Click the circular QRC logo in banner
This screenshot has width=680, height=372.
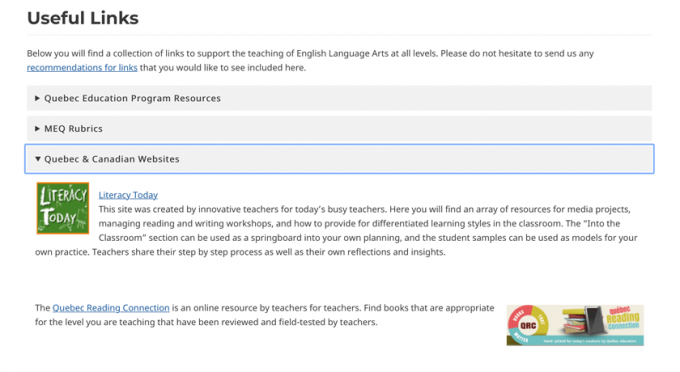pyautogui.click(x=528, y=325)
